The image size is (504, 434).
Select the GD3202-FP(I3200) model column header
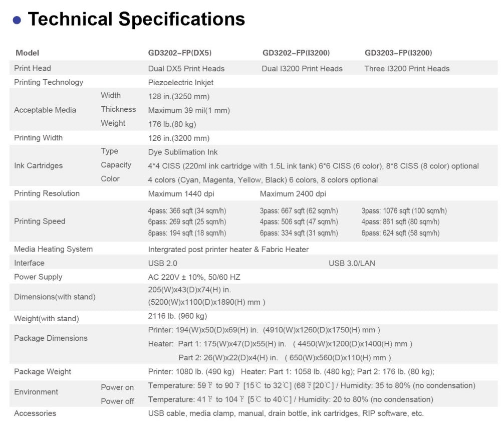296,53
